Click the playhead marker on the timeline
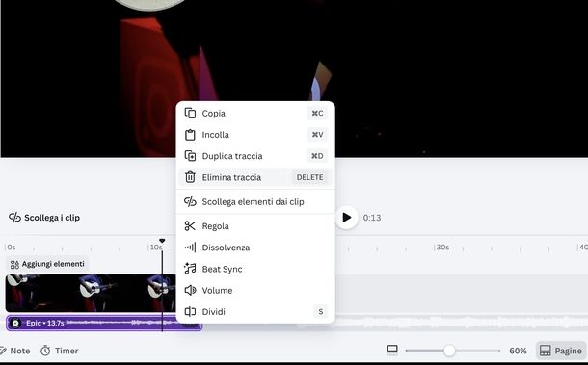This screenshot has height=365, width=588. click(x=162, y=241)
